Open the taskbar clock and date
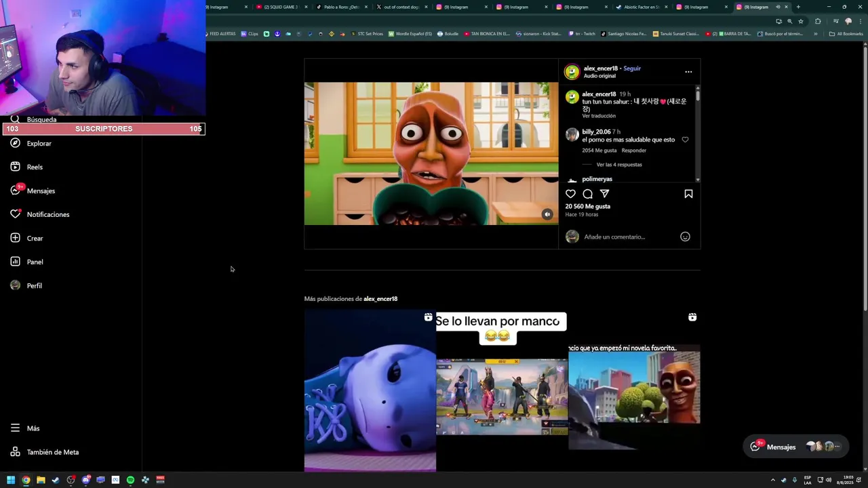The image size is (868, 488). coord(845,480)
